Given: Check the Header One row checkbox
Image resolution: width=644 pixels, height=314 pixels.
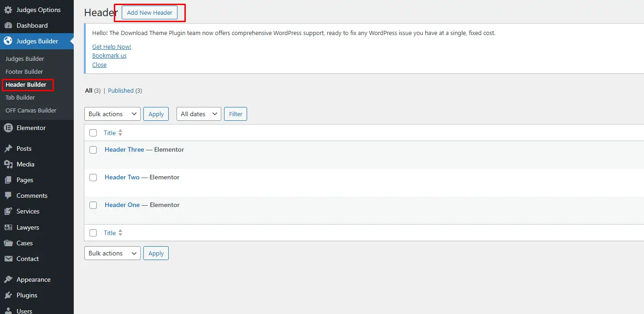Looking at the screenshot, I should (x=93, y=205).
